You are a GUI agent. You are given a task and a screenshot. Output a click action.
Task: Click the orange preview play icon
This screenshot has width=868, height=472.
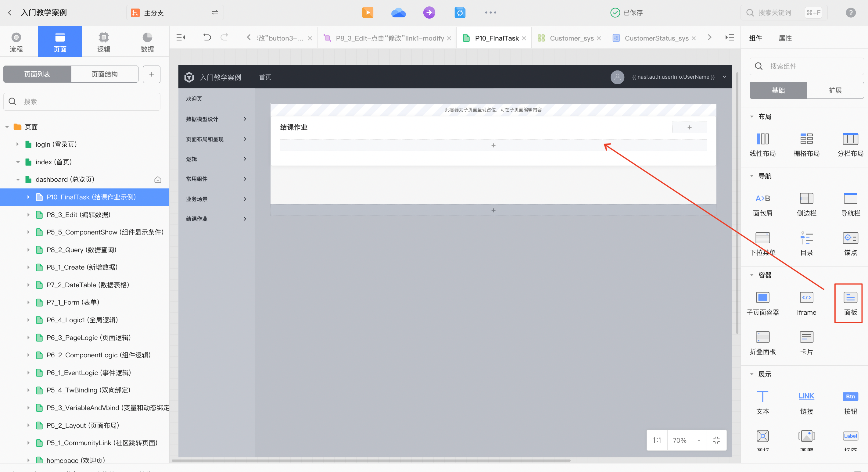click(368, 13)
